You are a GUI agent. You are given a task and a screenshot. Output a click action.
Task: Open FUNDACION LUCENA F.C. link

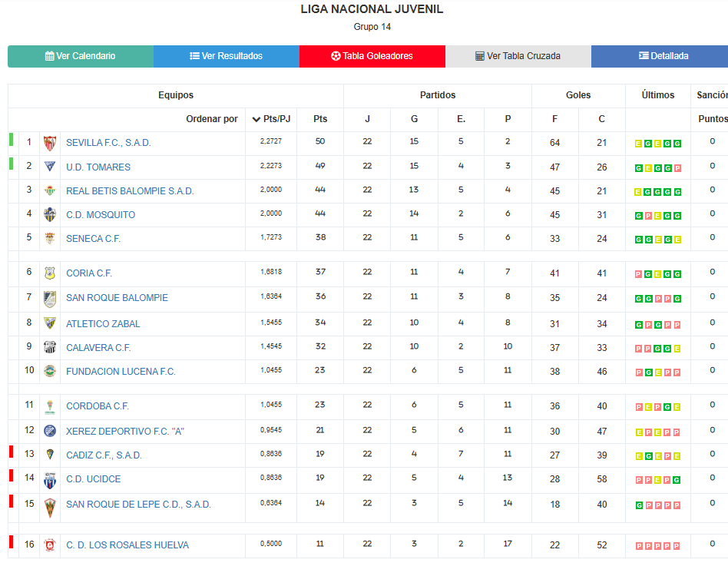(x=121, y=372)
